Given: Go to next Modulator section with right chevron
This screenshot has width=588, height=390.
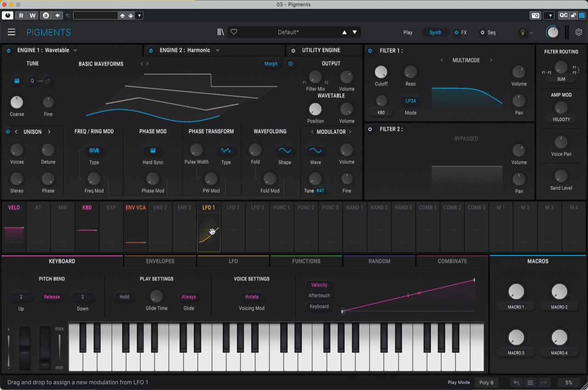Looking at the screenshot, I should (x=350, y=132).
